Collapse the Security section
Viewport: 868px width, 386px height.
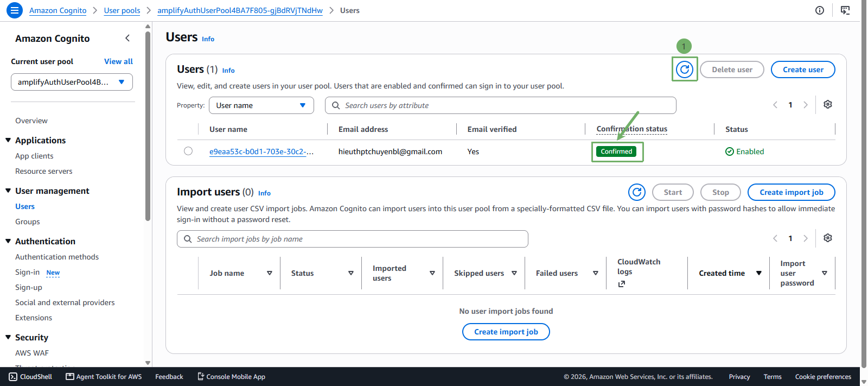click(x=8, y=337)
